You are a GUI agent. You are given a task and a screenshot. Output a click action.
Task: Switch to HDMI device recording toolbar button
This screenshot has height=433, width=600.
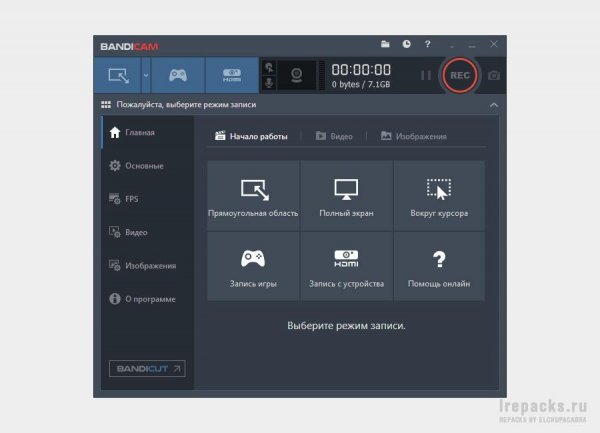tap(232, 75)
